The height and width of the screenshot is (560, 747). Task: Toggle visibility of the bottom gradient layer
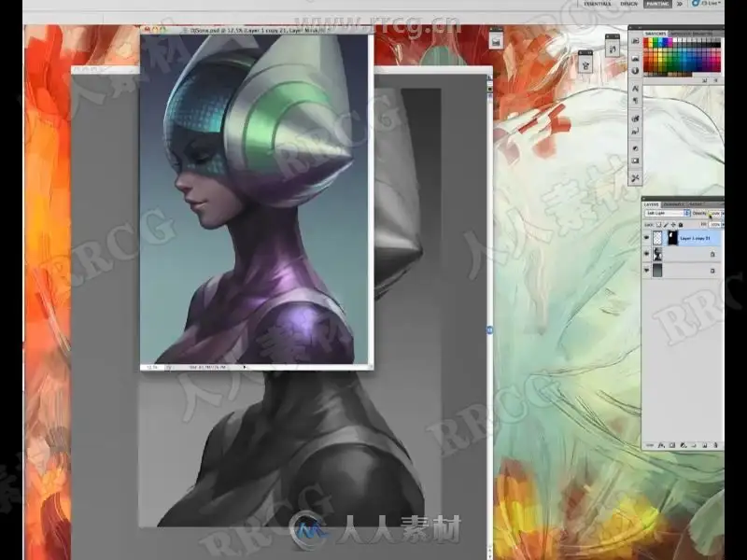click(646, 270)
